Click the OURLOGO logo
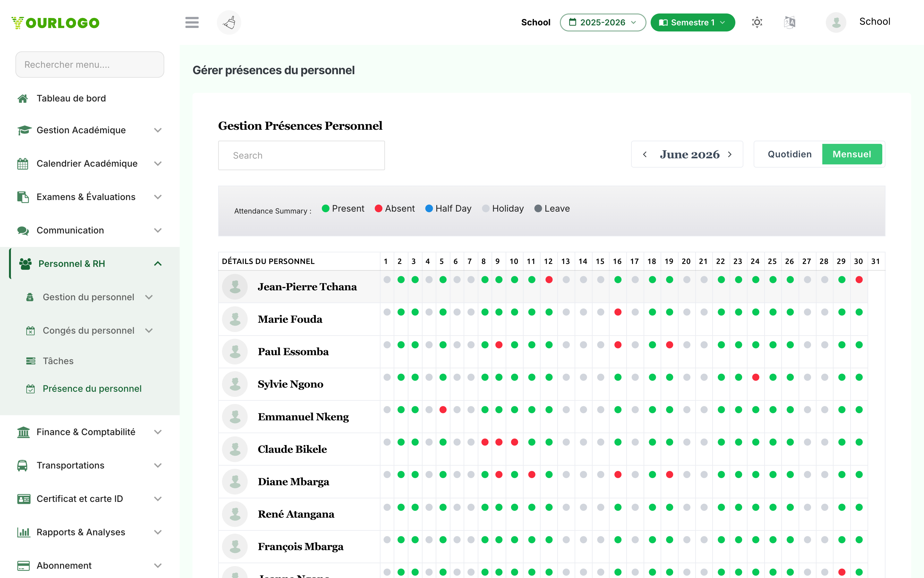The image size is (924, 578). pyautogui.click(x=56, y=22)
